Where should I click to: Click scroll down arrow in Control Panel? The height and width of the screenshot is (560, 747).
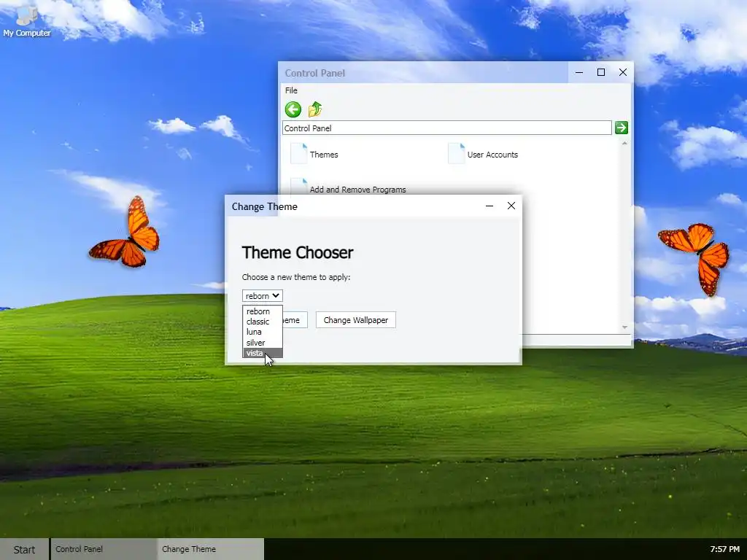coord(624,327)
